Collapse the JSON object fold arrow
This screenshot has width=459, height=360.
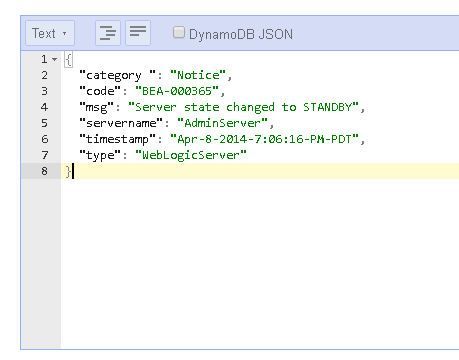pyautogui.click(x=55, y=60)
